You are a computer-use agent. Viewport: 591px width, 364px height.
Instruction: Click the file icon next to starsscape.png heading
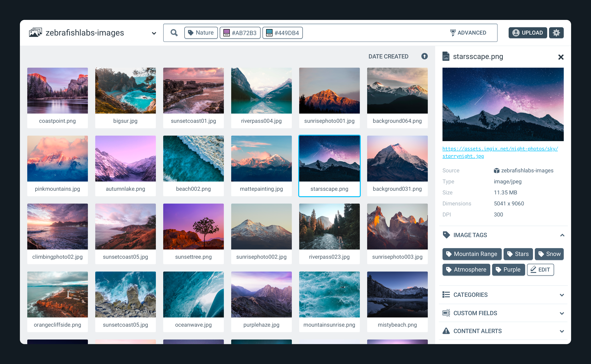coord(446,57)
